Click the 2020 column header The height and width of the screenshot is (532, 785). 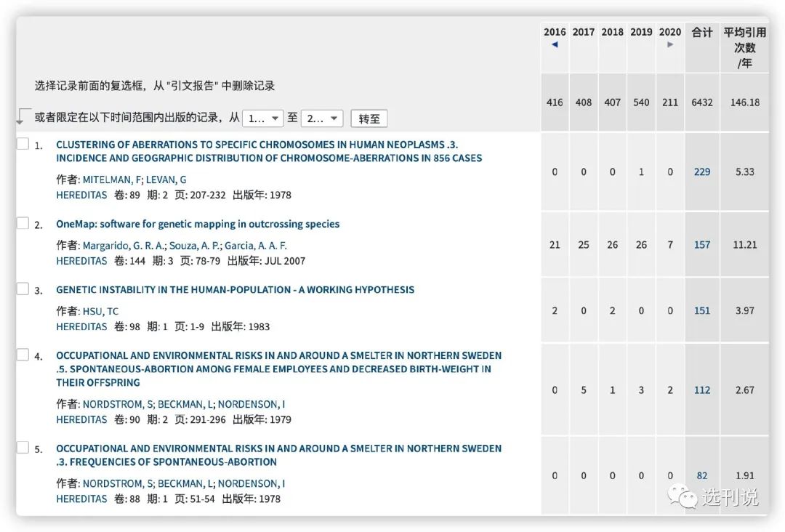click(x=670, y=32)
